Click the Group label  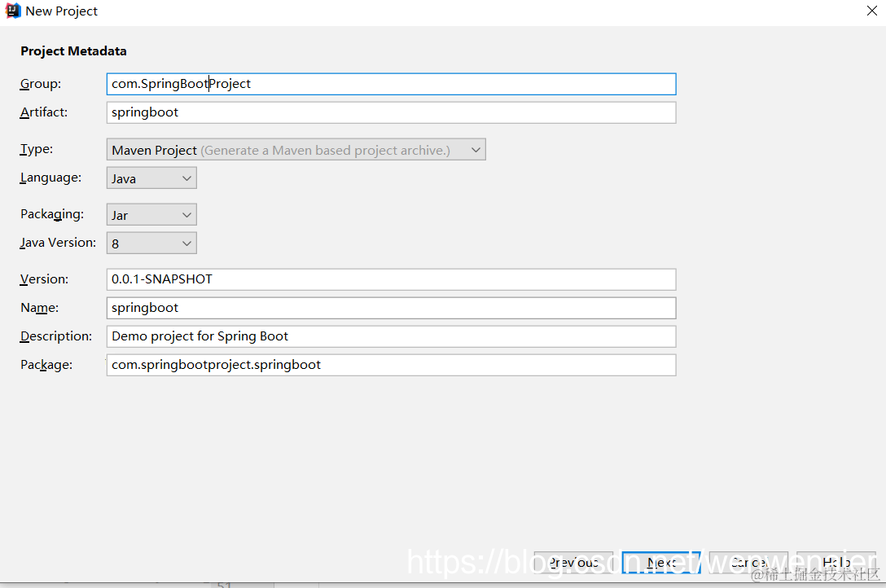(x=41, y=84)
